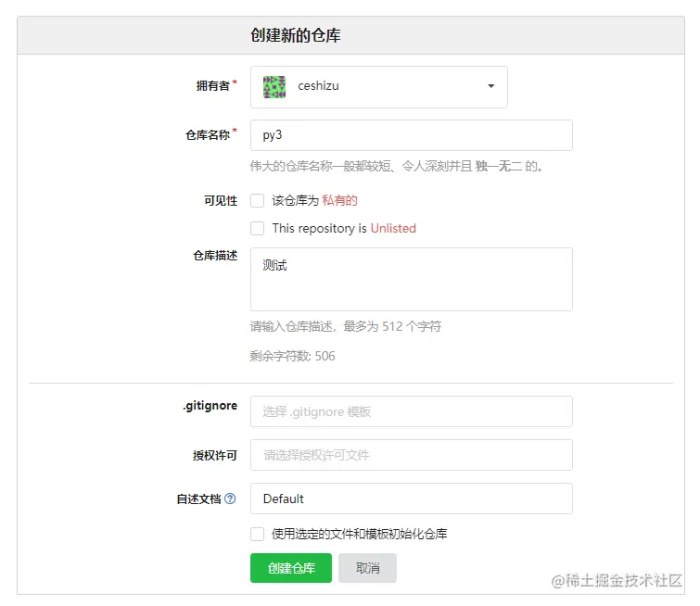The image size is (700, 606).
Task: Open the README Default dropdown
Action: (x=411, y=498)
